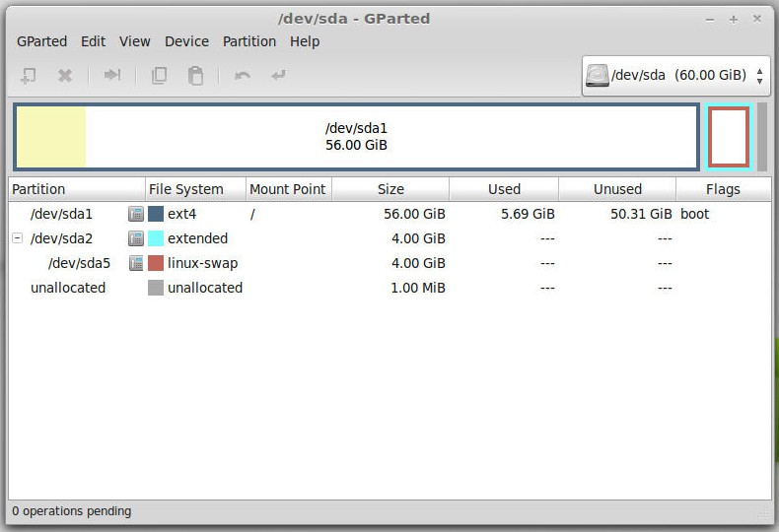
Task: Click the linux-swap red color swatch
Action: (x=156, y=263)
